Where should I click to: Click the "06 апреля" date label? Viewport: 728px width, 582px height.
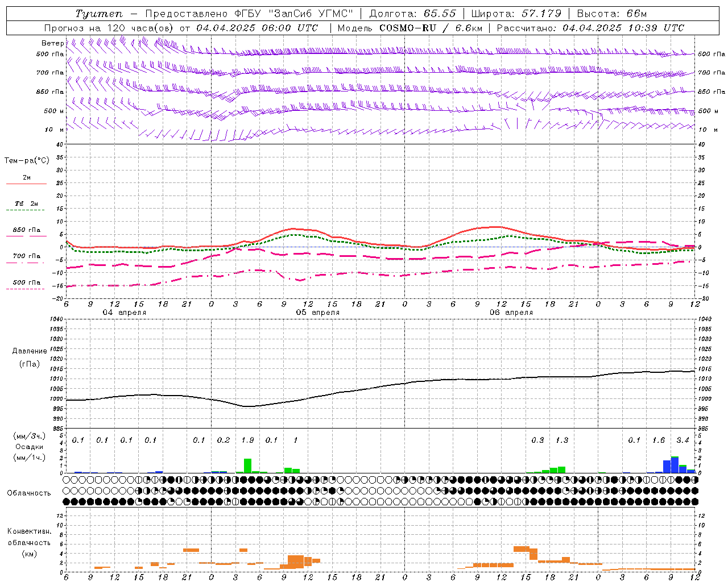point(511,313)
